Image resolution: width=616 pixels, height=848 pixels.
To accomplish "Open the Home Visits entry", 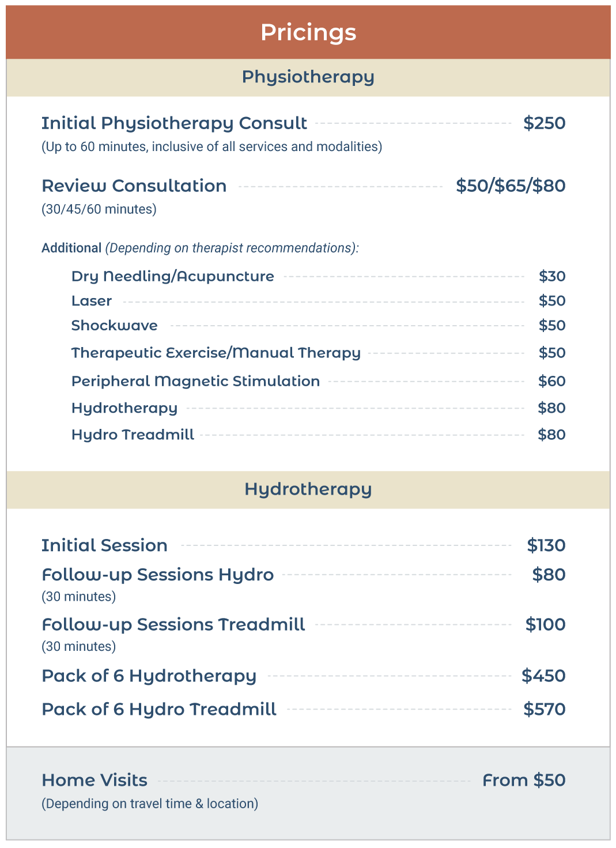I will (x=95, y=781).
